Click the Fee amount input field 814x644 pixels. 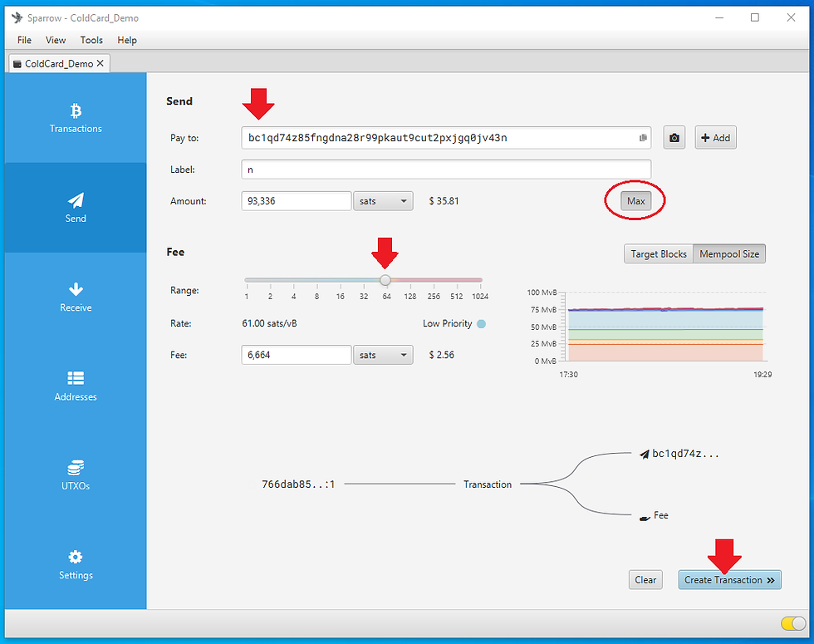(297, 356)
